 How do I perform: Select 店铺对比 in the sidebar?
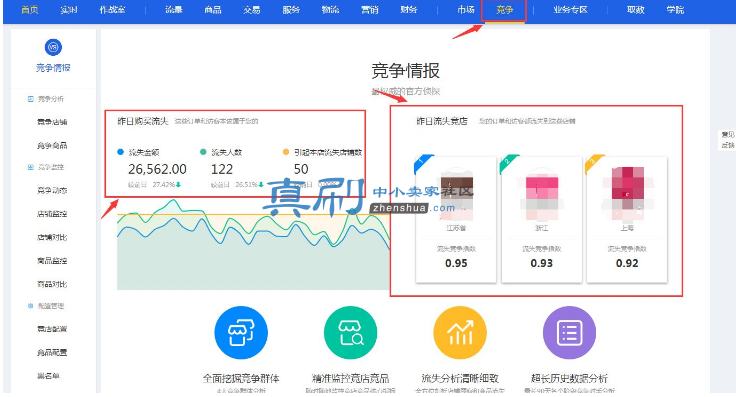[x=52, y=237]
